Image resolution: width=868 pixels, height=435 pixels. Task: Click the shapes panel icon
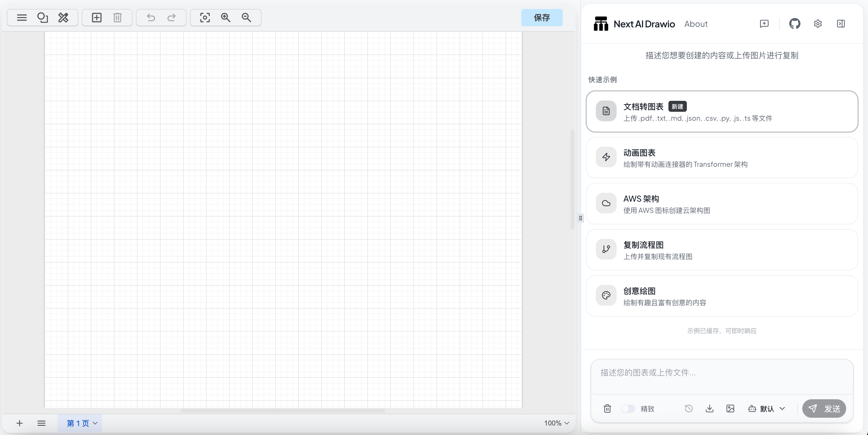(42, 18)
